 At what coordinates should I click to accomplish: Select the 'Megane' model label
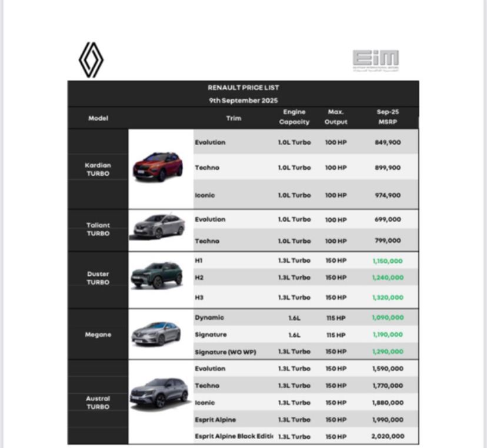click(98, 335)
